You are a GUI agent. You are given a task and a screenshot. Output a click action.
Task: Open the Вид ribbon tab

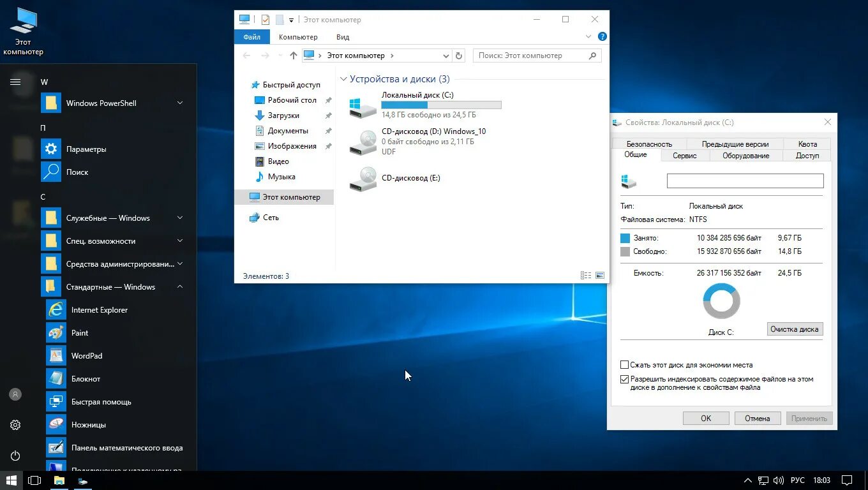pos(343,37)
